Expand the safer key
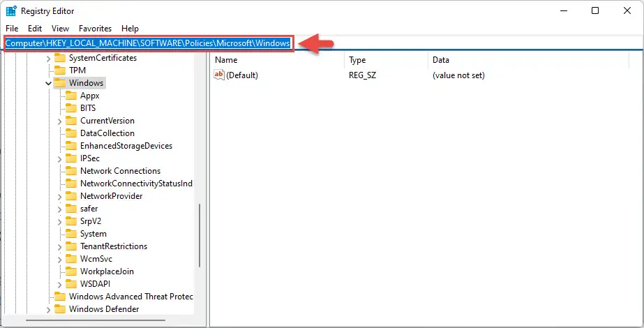Image resolution: width=644 pixels, height=328 pixels. (59, 209)
